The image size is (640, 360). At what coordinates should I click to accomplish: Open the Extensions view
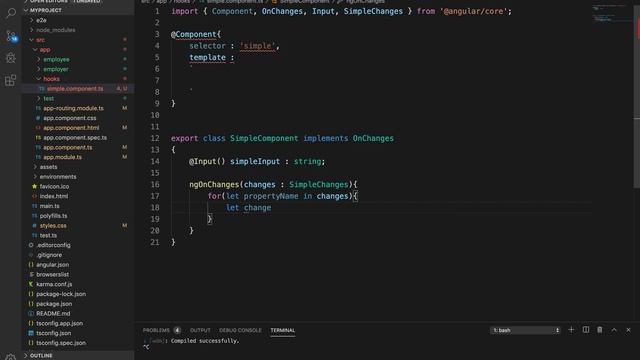11,80
